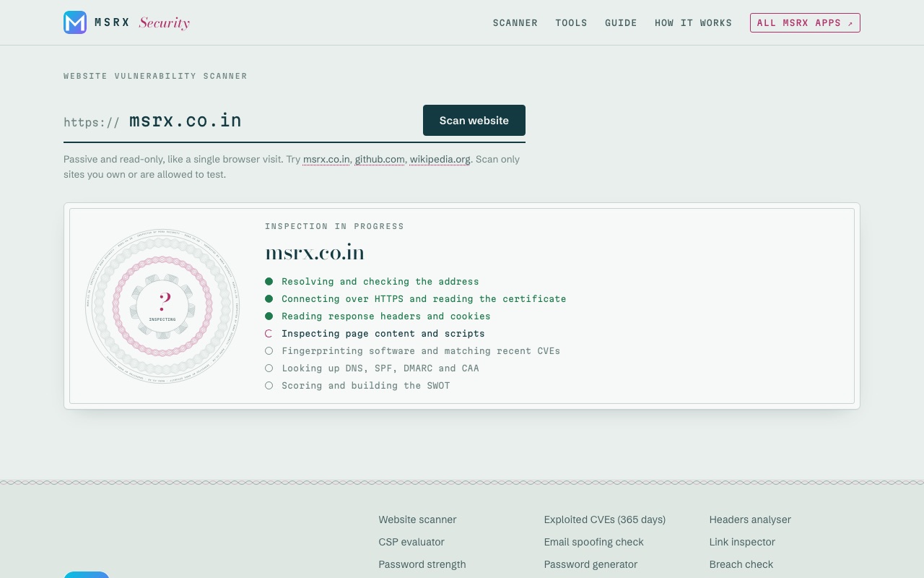Screen dimensions: 924x578
Task: Try the github.com example link
Action: point(380,159)
